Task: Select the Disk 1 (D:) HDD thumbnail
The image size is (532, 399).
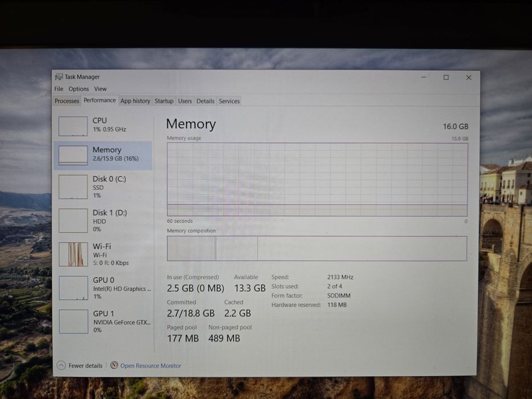Action: (73, 221)
